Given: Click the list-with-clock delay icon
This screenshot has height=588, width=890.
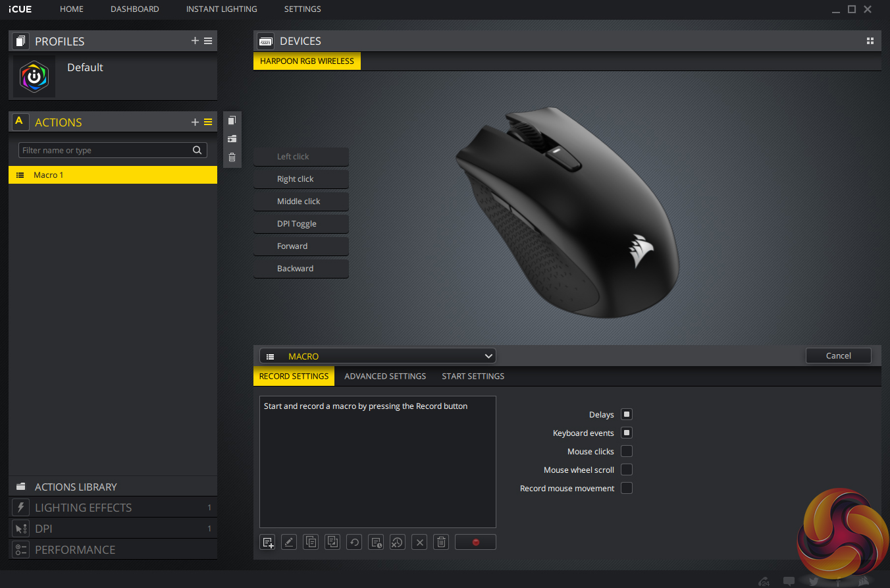Looking at the screenshot, I should (376, 542).
